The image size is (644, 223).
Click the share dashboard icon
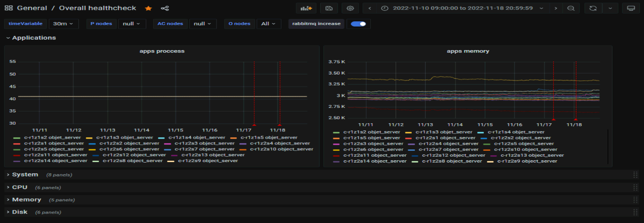pyautogui.click(x=165, y=8)
